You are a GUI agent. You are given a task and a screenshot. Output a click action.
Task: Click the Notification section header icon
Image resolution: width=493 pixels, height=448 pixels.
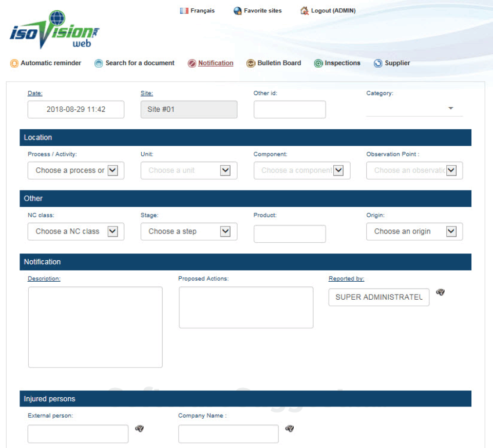192,63
